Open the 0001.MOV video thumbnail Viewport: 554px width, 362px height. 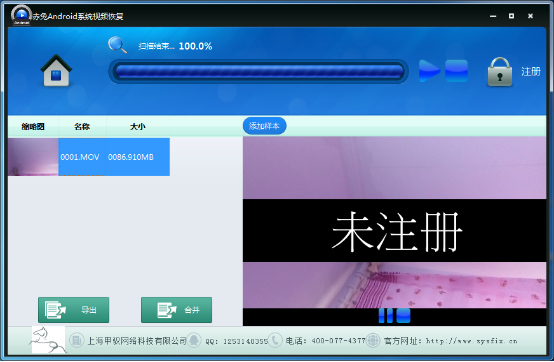(x=33, y=157)
